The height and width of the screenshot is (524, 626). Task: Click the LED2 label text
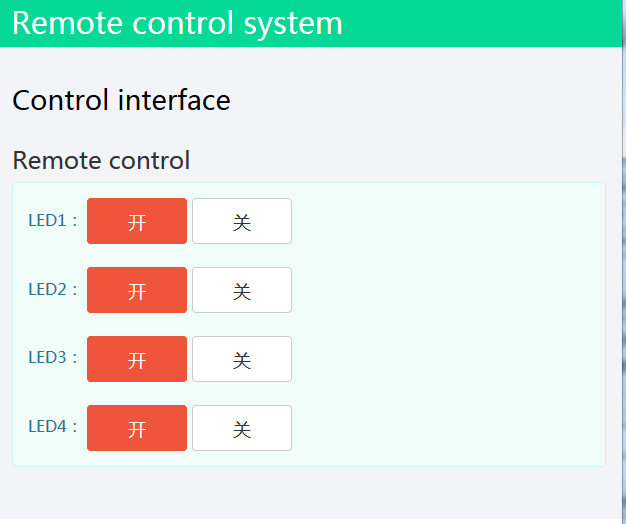pyautogui.click(x=47, y=290)
